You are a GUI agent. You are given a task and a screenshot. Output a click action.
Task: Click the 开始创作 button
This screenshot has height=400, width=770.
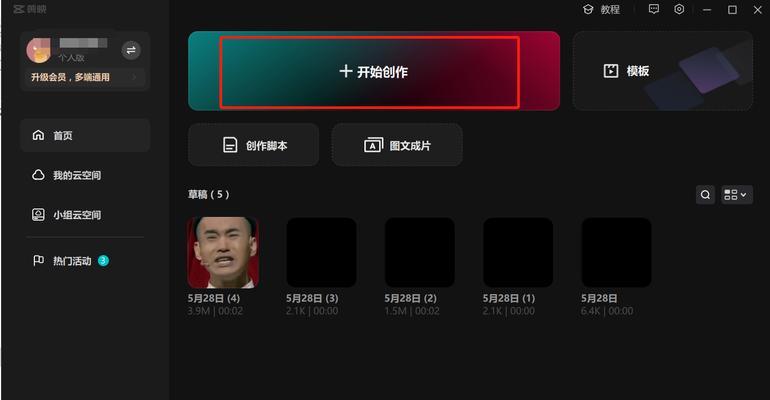tap(374, 71)
